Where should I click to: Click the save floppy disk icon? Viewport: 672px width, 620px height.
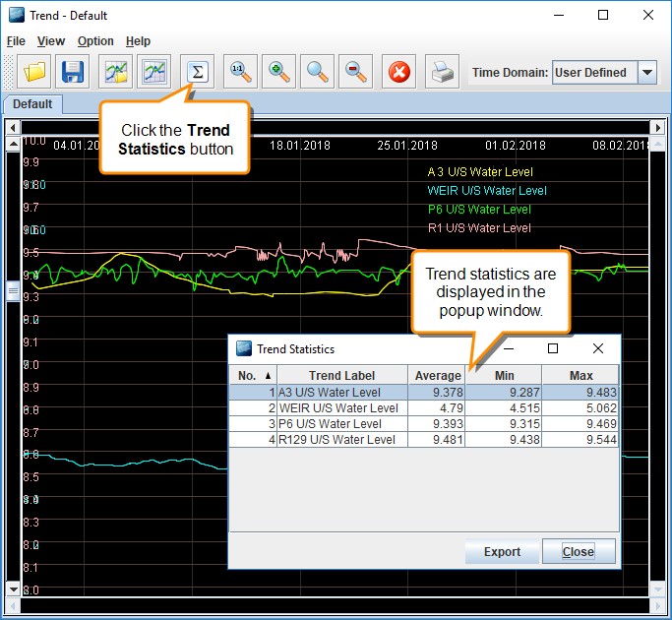point(74,72)
